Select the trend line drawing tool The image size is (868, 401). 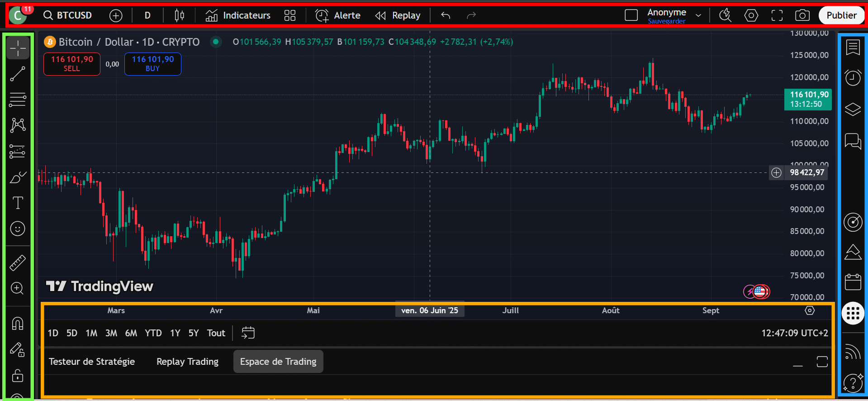click(18, 74)
